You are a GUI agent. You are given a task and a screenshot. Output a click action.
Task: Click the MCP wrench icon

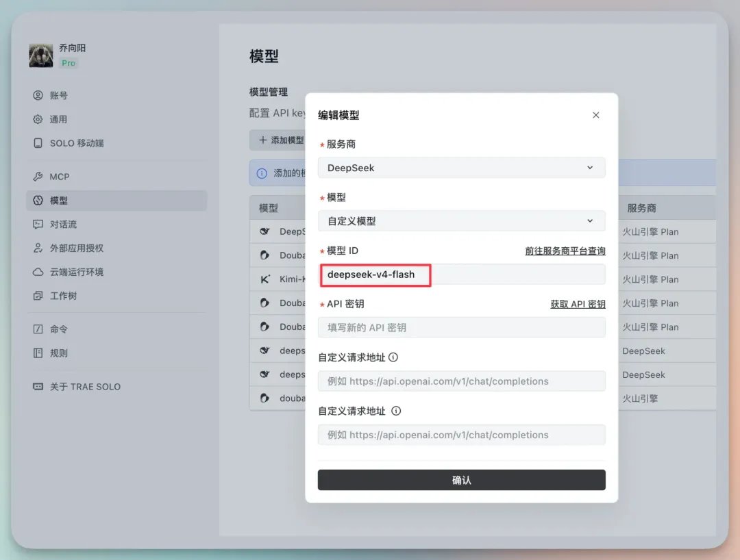coord(38,177)
